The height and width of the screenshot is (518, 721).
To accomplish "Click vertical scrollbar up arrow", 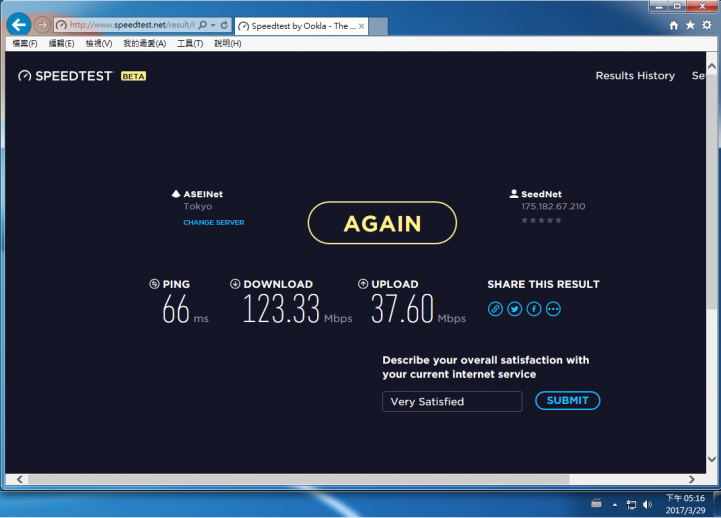I will (x=711, y=66).
